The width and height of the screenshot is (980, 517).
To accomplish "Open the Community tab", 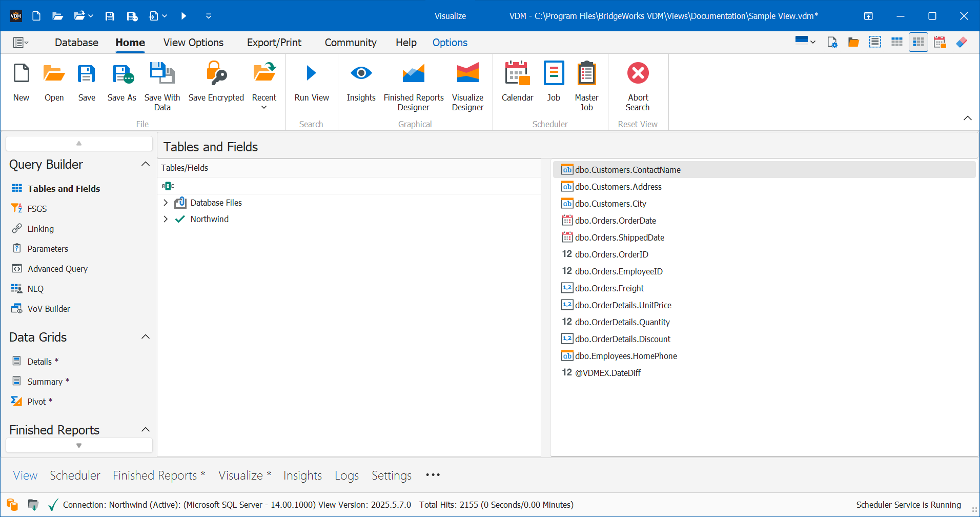I will pos(351,43).
